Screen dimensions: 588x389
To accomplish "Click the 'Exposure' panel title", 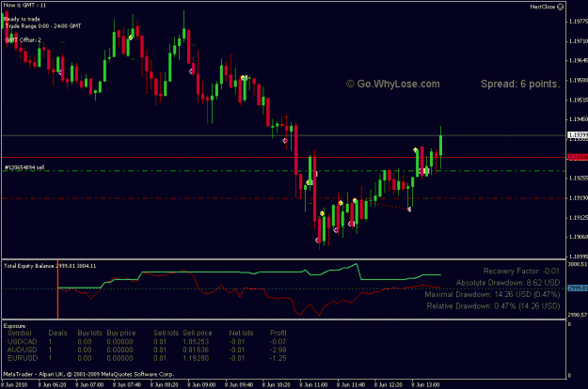I will coord(15,326).
